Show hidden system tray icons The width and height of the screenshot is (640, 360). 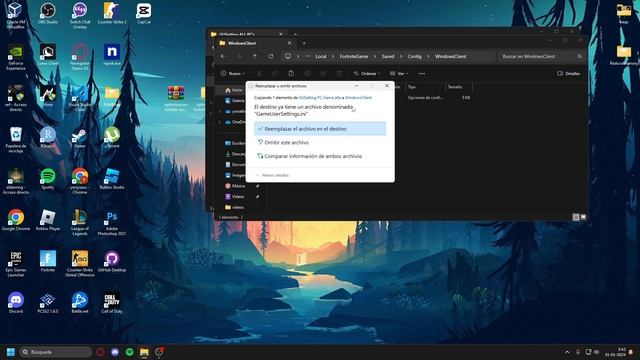(x=567, y=352)
